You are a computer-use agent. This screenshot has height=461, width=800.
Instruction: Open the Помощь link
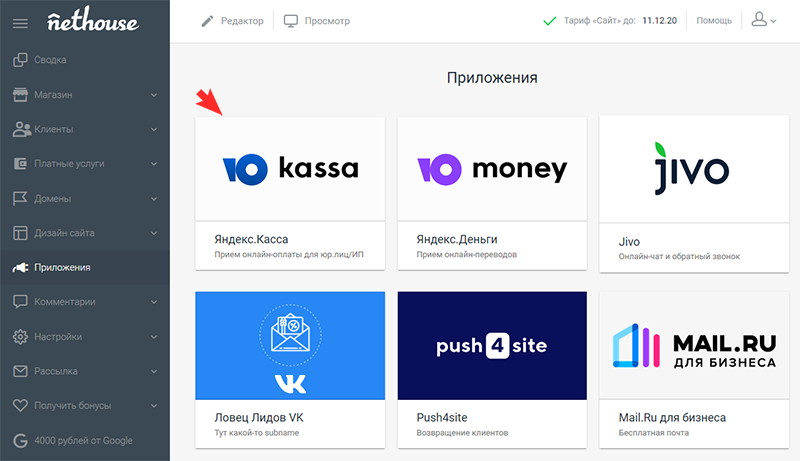tap(714, 21)
